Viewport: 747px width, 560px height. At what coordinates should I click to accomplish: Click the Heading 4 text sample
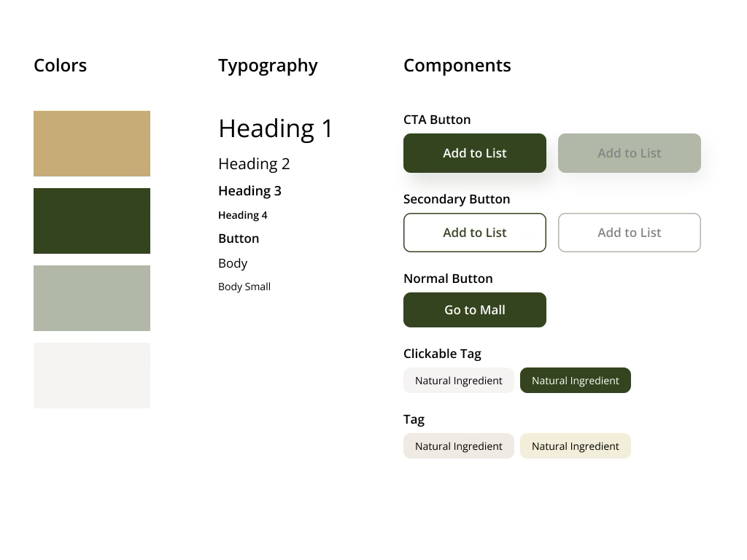[242, 215]
